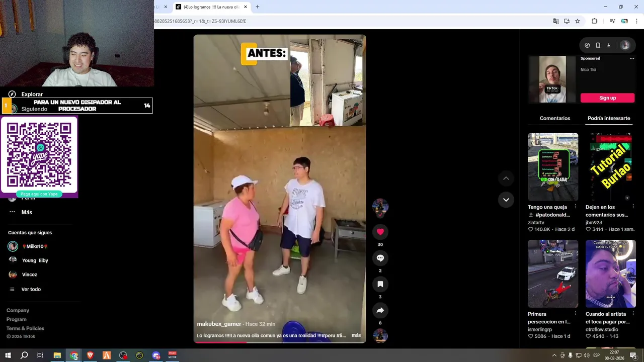This screenshot has height=362, width=644.
Task: Click the Program footer link
Action: pos(16,319)
